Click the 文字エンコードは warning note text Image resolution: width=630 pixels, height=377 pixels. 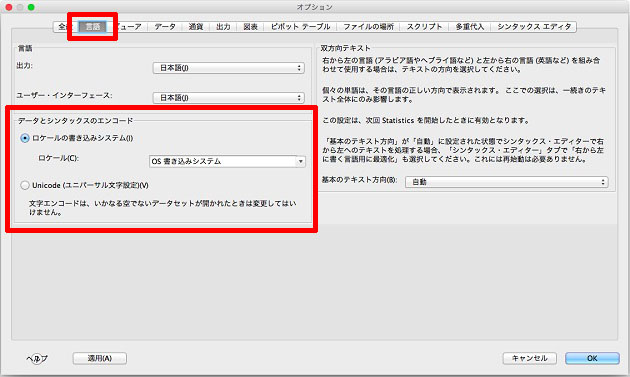(163, 208)
